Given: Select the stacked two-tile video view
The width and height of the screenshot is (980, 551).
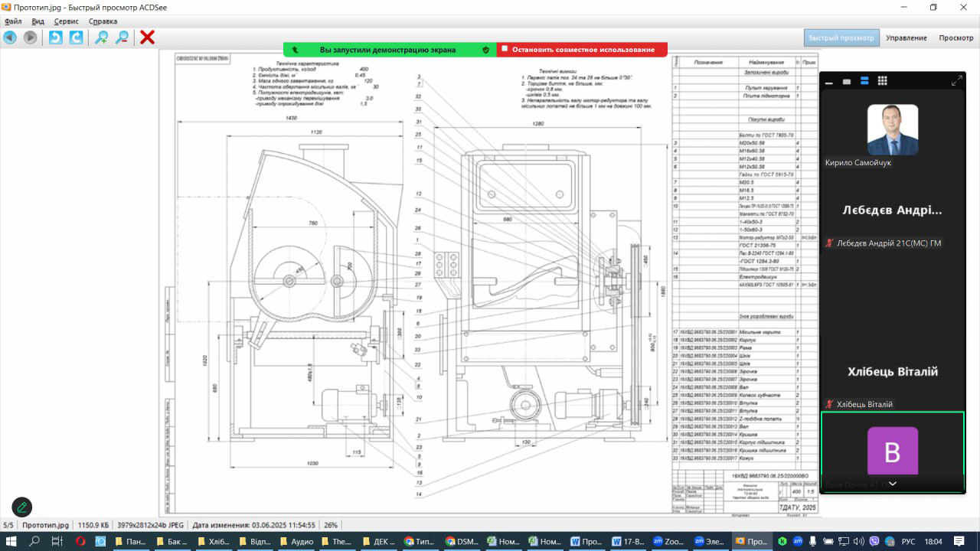Looking at the screenshot, I should click(x=864, y=81).
